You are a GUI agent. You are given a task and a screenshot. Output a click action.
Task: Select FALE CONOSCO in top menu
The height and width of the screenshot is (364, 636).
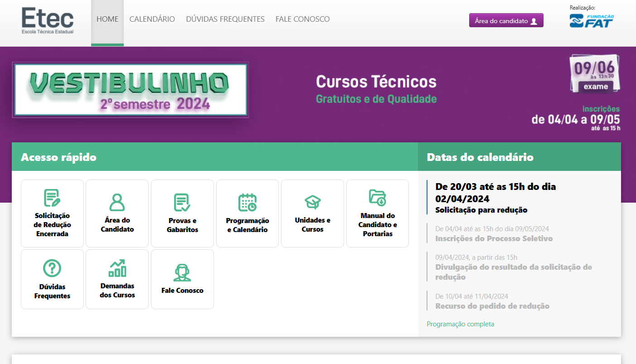click(302, 19)
